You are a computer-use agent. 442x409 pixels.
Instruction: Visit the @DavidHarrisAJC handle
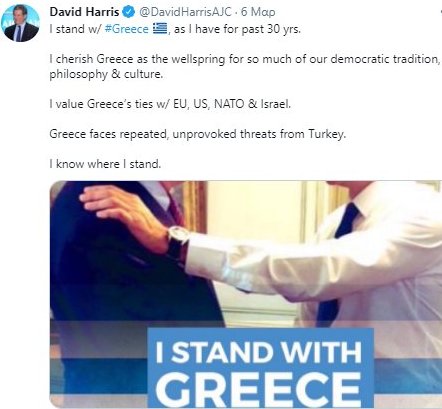click(185, 12)
